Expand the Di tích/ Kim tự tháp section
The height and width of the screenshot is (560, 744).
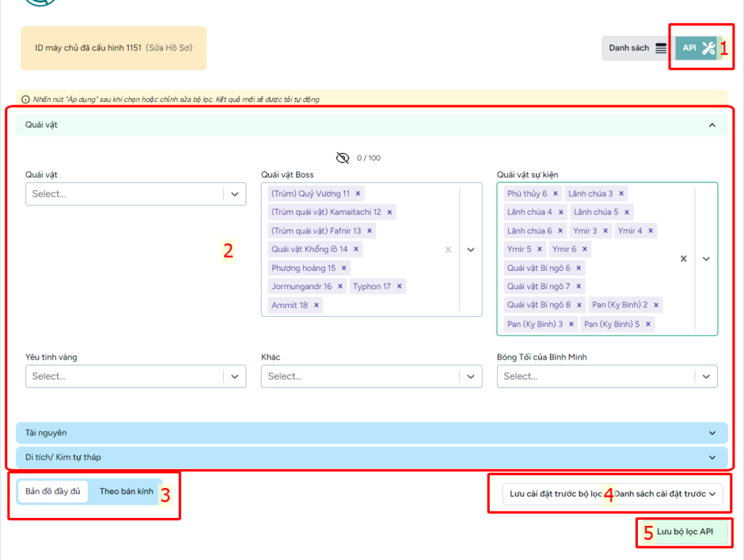[x=371, y=458]
